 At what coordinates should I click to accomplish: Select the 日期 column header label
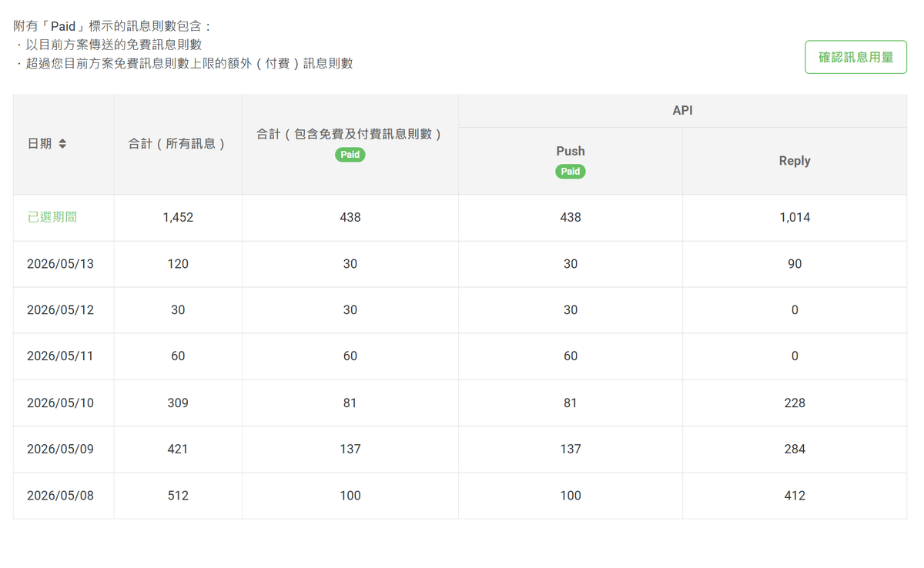pos(40,144)
